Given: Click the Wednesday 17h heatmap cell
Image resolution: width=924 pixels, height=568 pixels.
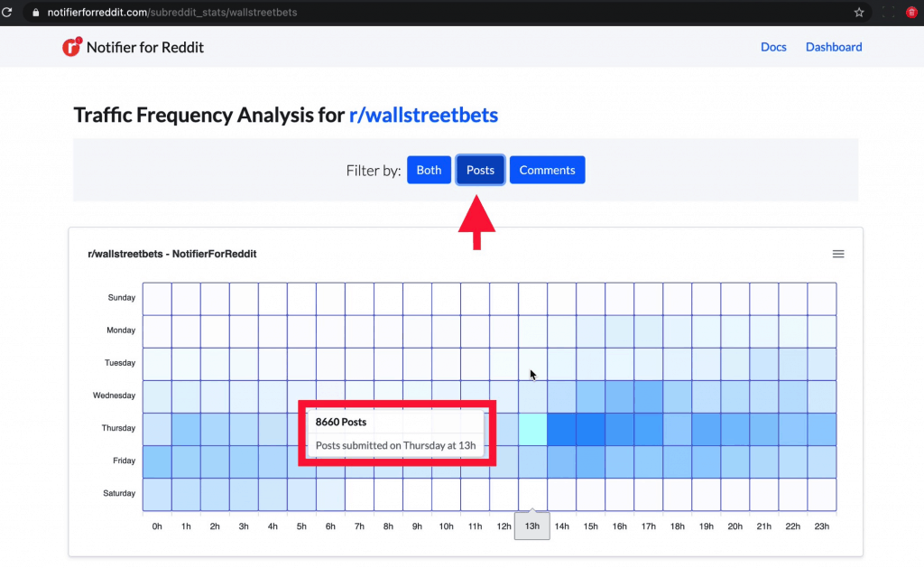Looking at the screenshot, I should 648,396.
